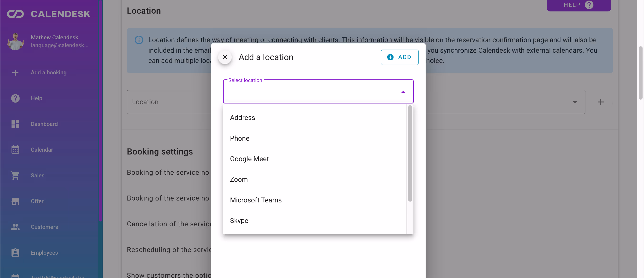Close the Add a location modal
The image size is (644, 278).
coord(225,57)
